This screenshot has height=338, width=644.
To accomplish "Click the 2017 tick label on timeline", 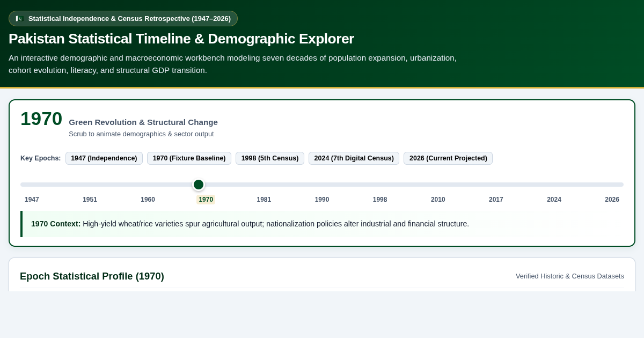I will (x=496, y=200).
